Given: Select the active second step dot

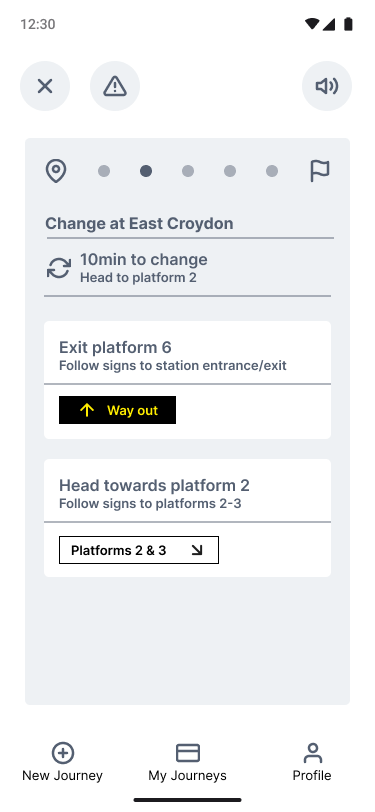Looking at the screenshot, I should point(146,171).
